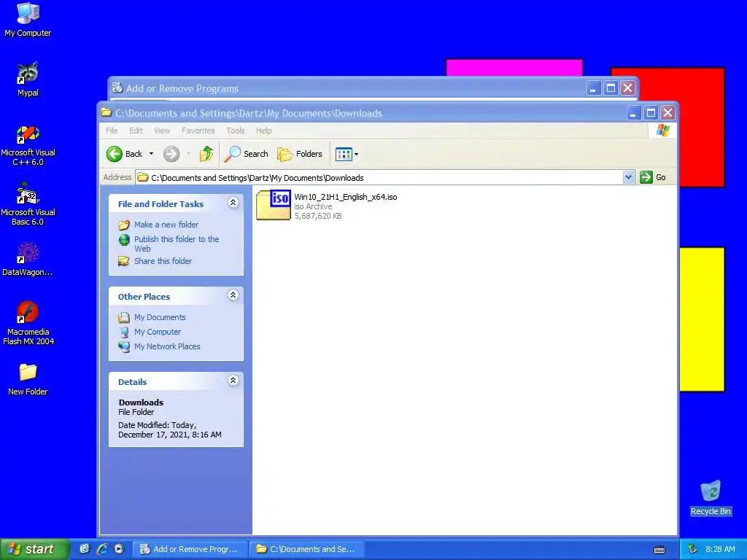Click Show Desktop quick launch icon

85,549
